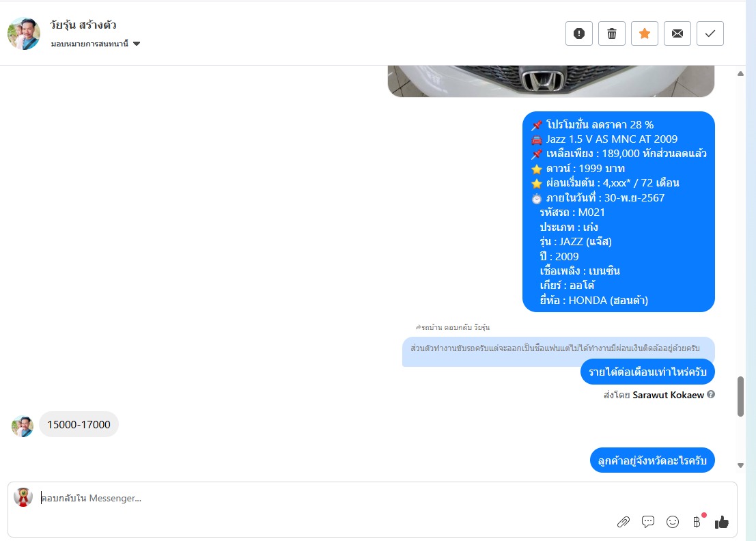The width and height of the screenshot is (756, 541).
Task: Send a thumbs-up like
Action: 721,522
